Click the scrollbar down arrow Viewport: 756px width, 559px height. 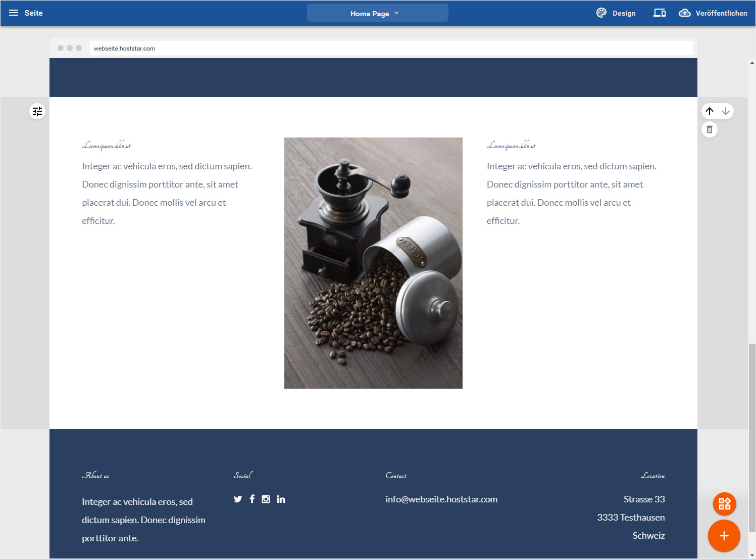[752, 555]
